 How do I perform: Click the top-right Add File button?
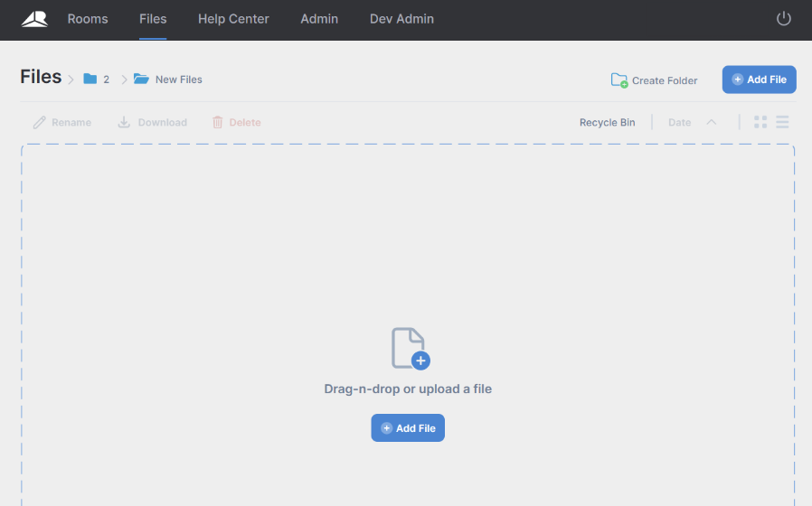click(x=760, y=80)
